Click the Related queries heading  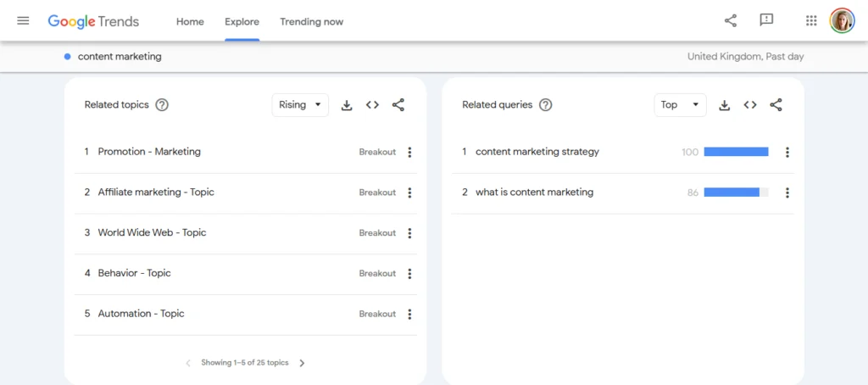497,104
